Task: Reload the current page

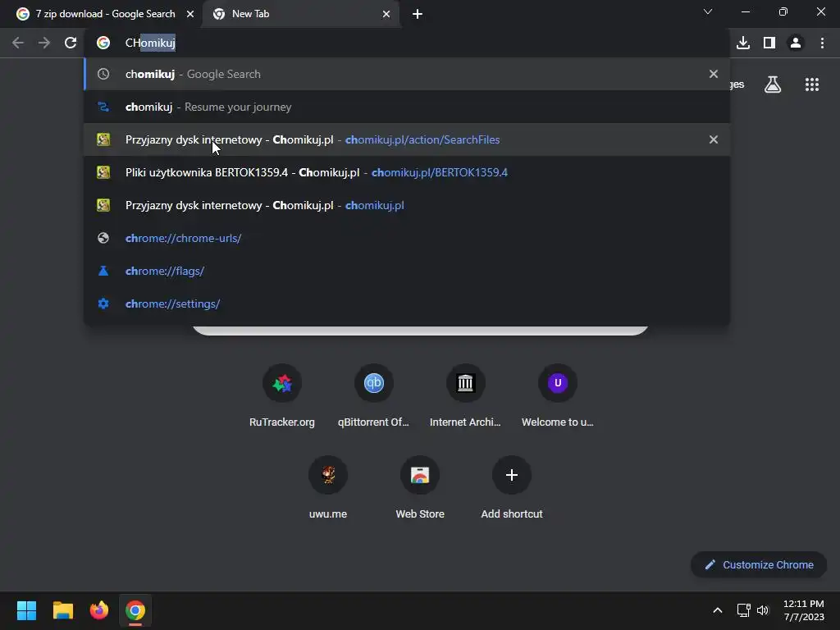Action: [71, 43]
